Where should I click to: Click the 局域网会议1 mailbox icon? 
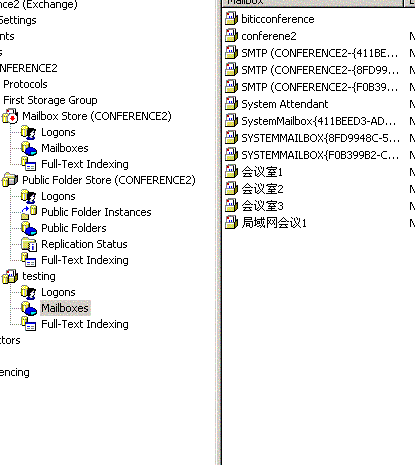(x=232, y=222)
